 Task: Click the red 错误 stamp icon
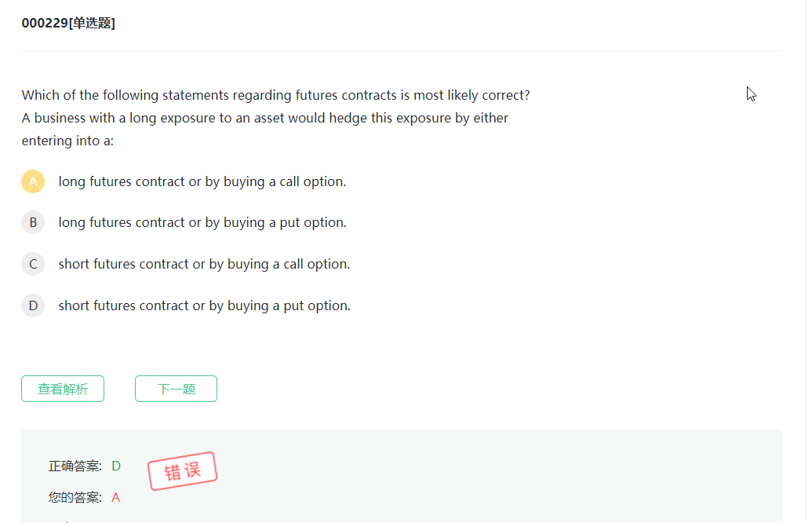point(182,471)
